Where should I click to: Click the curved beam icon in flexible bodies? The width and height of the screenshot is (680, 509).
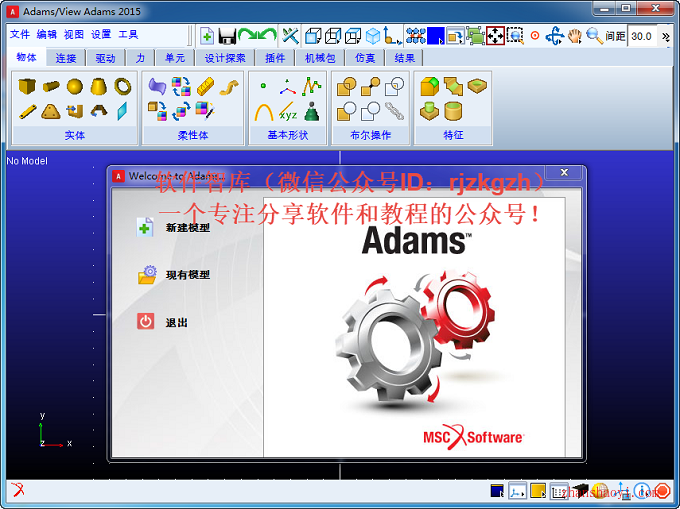pos(229,87)
